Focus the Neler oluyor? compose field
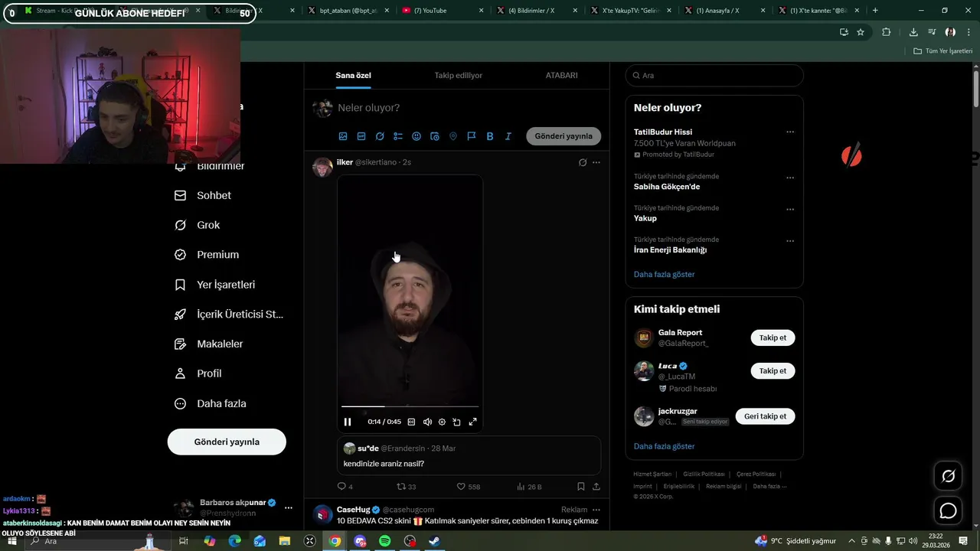980x551 pixels. (467, 108)
